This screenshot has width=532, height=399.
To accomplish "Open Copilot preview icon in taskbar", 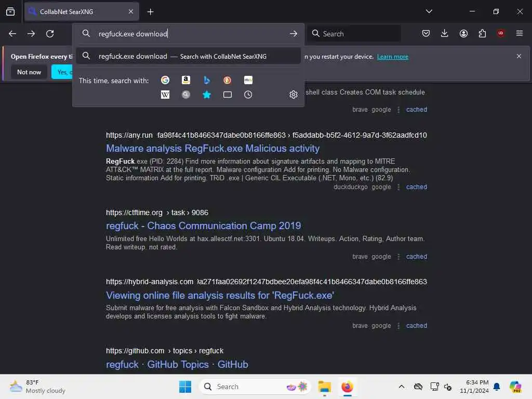I will click(515, 387).
